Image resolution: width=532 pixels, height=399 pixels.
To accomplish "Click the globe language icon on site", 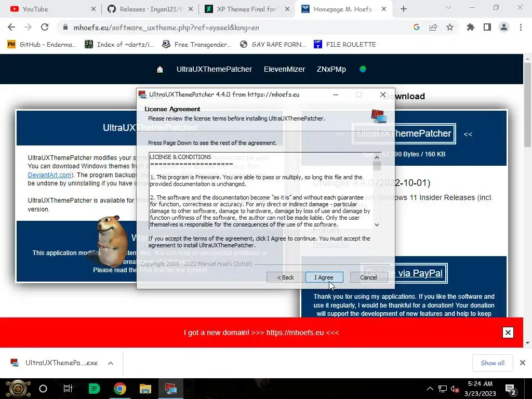I will pos(363,69).
